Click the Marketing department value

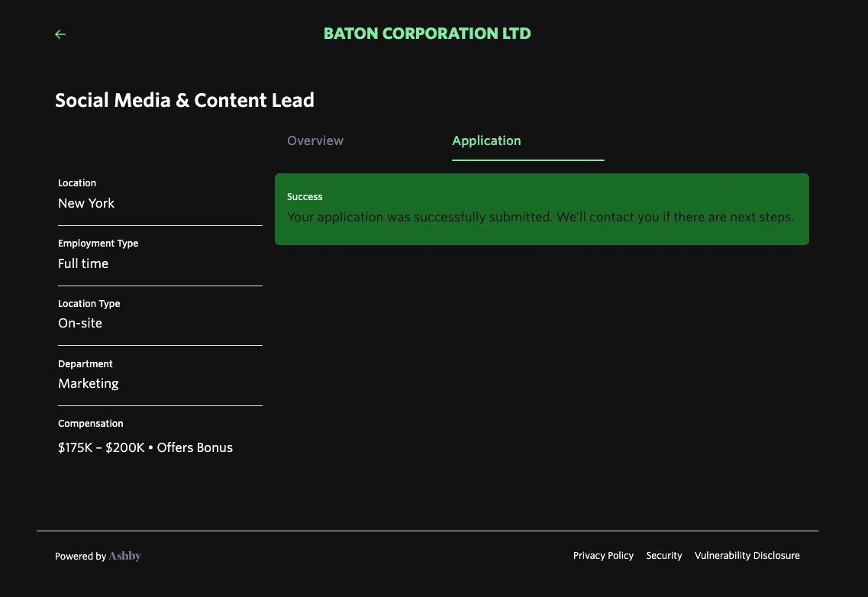[88, 383]
